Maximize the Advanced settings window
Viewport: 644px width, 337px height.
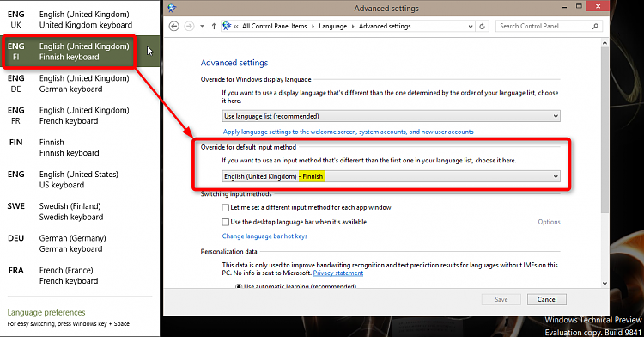(579, 6)
